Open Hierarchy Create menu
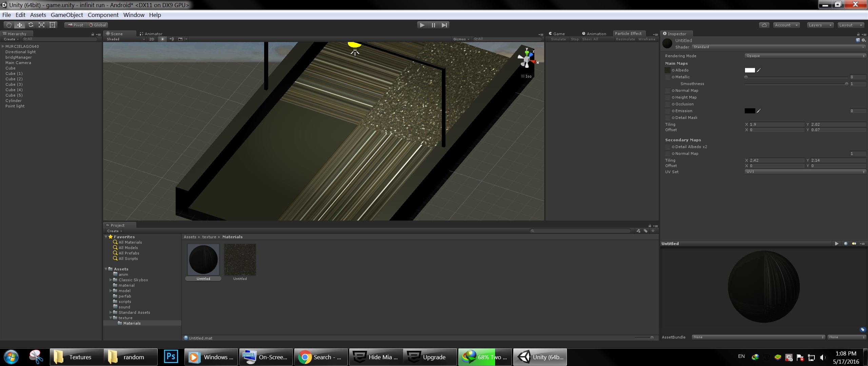 coord(11,39)
